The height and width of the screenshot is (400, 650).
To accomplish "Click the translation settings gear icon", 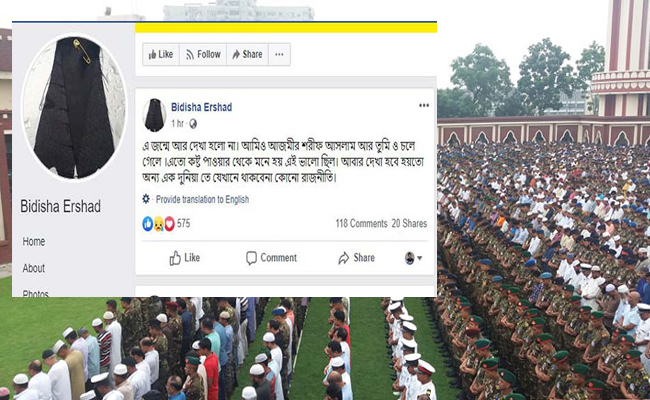I will pyautogui.click(x=146, y=199).
